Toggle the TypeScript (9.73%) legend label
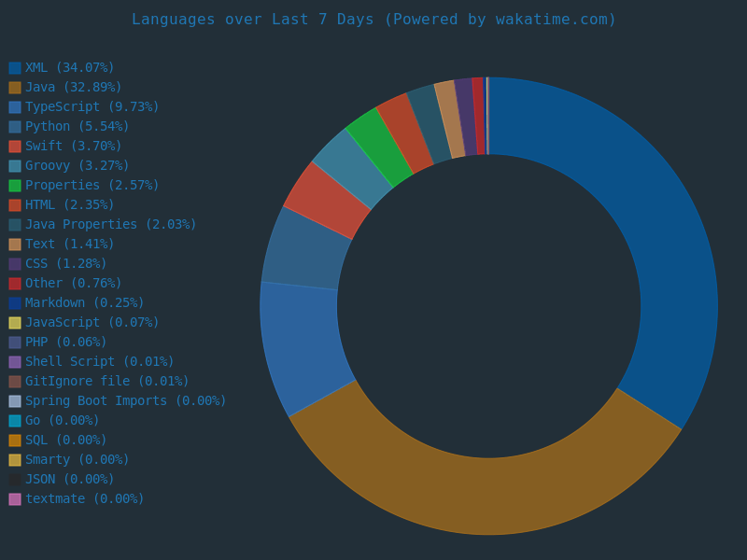747x560 pixels. 92,107
